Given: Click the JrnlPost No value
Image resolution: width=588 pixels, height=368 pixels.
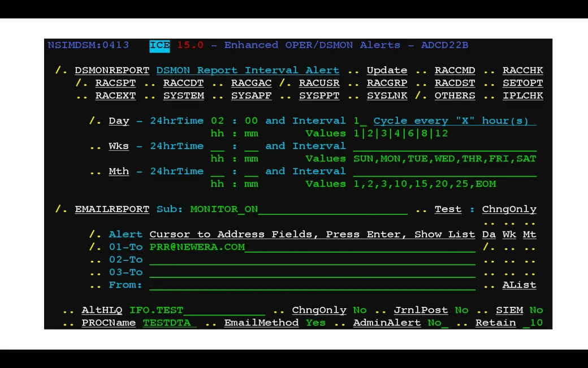Looking at the screenshot, I should tap(461, 310).
